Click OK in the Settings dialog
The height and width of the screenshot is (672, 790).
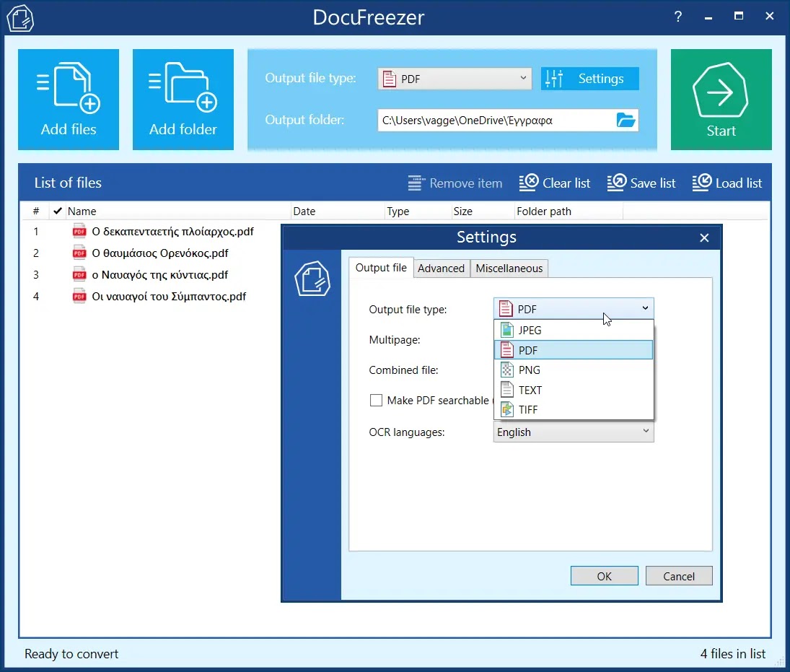[604, 576]
